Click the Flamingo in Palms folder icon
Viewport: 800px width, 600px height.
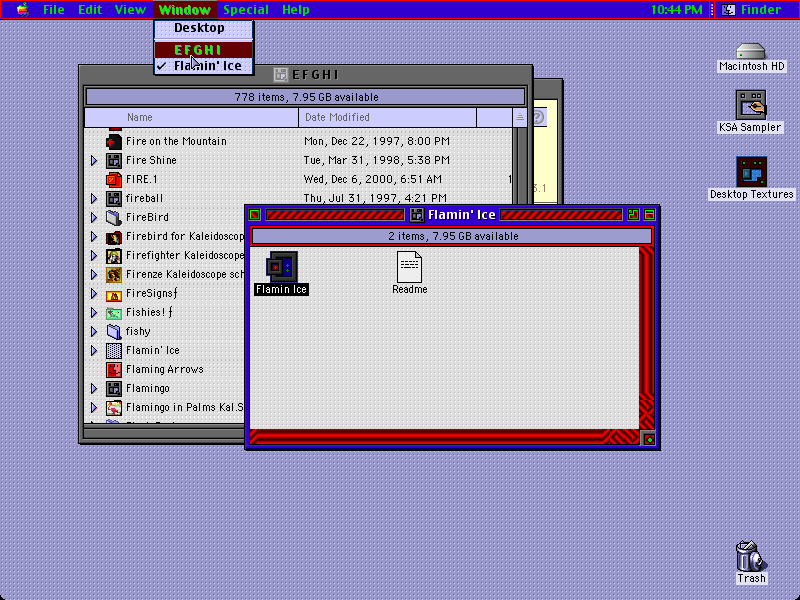click(114, 407)
